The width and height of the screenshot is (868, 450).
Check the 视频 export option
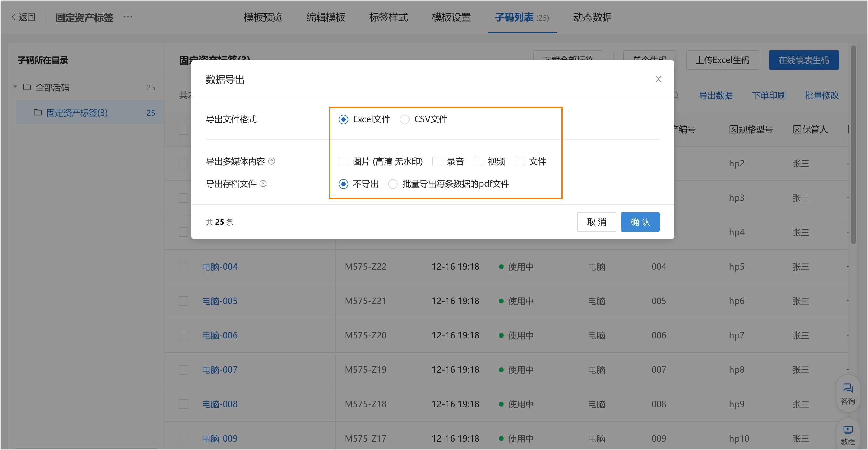pyautogui.click(x=478, y=161)
